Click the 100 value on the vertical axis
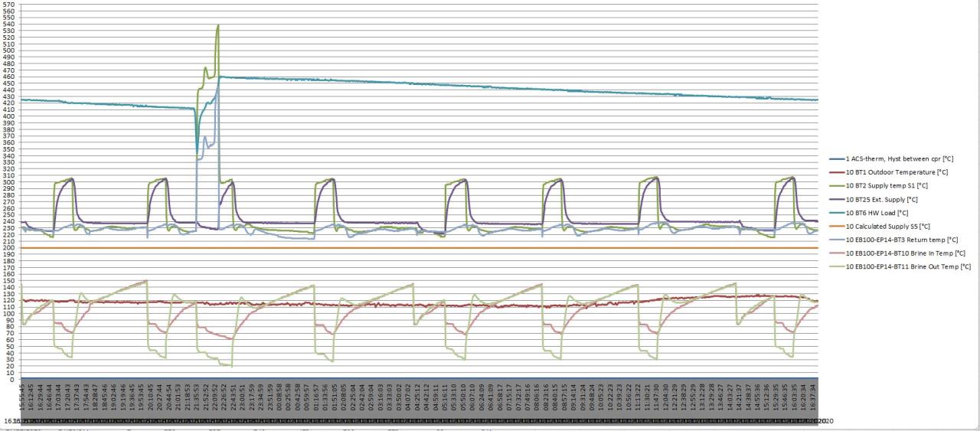 coord(9,314)
